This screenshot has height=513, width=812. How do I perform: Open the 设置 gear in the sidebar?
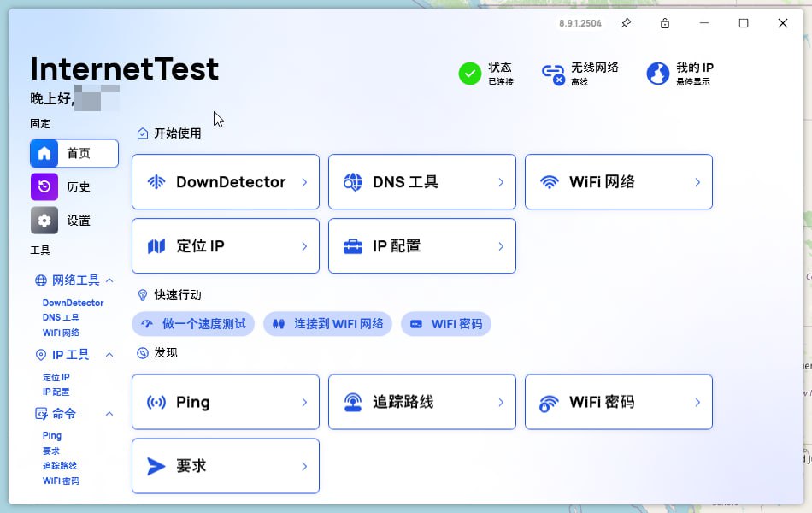[x=44, y=220]
